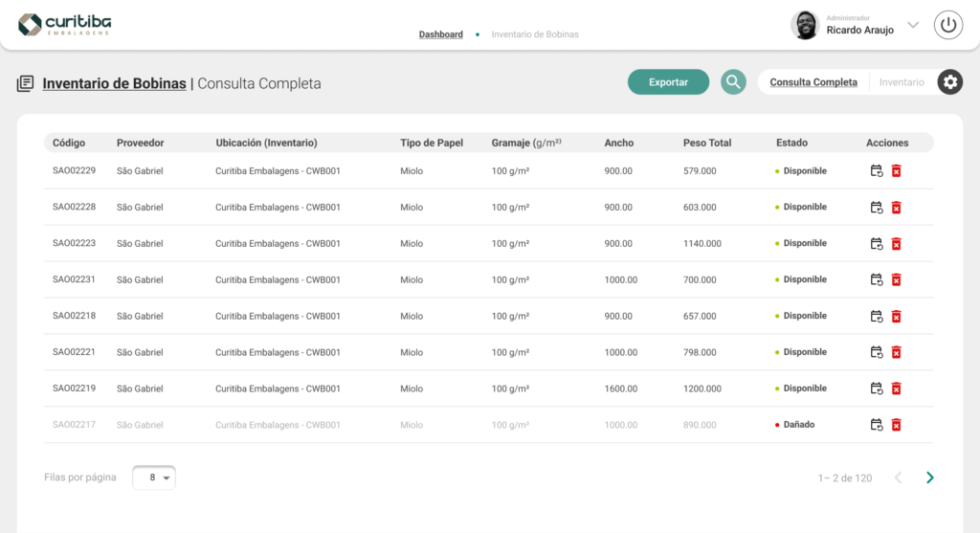Select the Consulta Completa tab
The image size is (980, 533).
pos(813,82)
